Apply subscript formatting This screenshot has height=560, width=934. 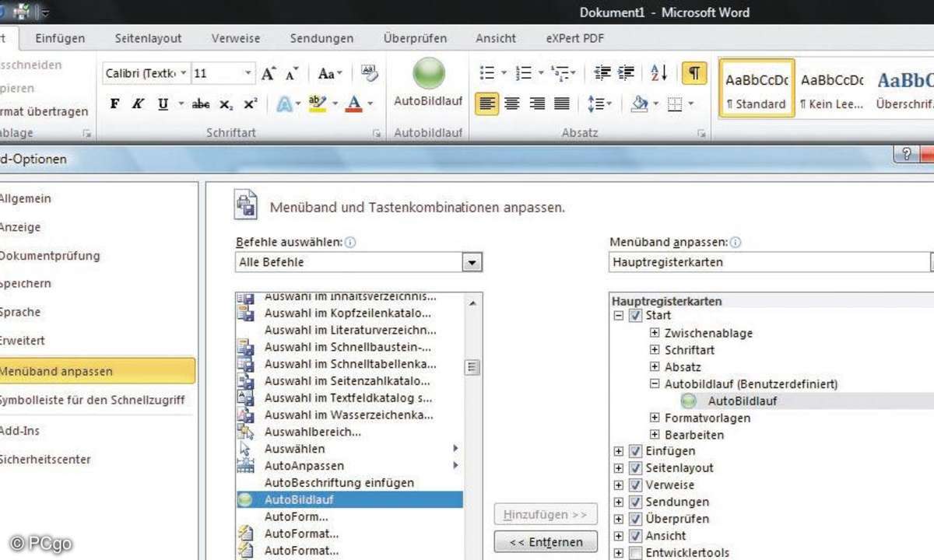coord(226,103)
